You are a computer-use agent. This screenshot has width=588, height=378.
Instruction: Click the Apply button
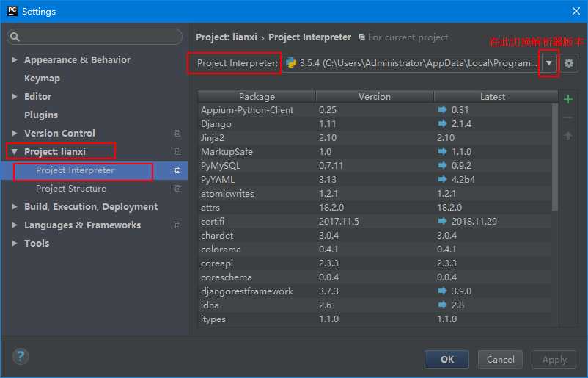tap(554, 359)
